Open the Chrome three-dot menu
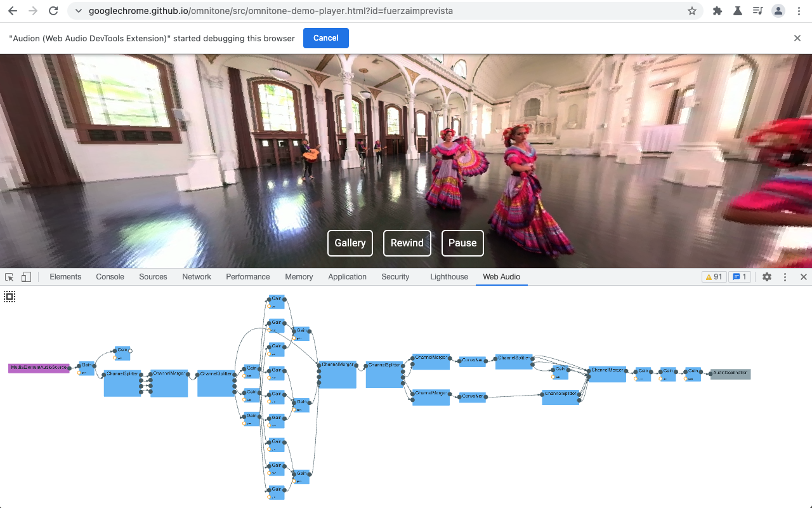 click(x=797, y=11)
